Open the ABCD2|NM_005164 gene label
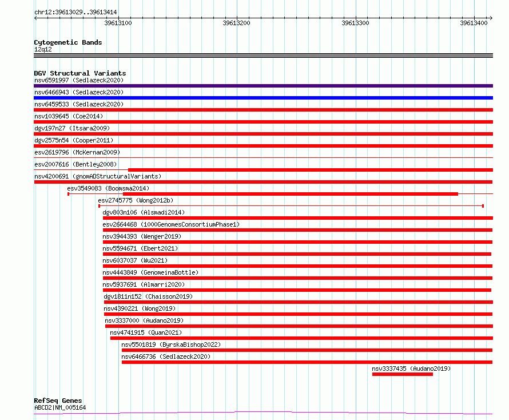 pos(60,407)
